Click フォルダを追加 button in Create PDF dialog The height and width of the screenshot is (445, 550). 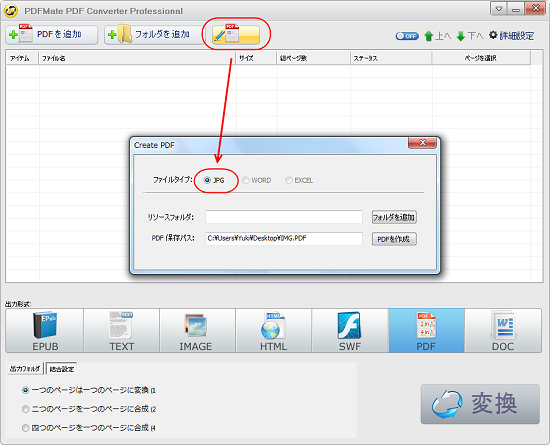(394, 217)
